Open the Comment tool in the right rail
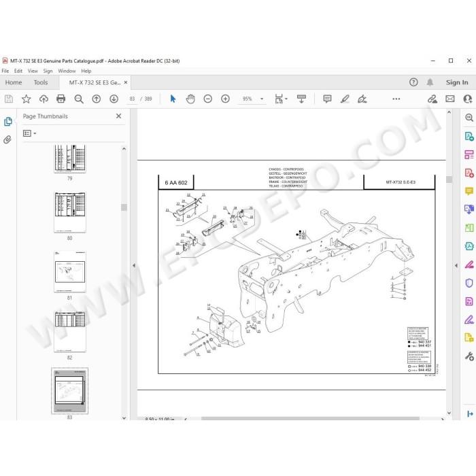Viewport: 476px width, 476px height. 469,191
